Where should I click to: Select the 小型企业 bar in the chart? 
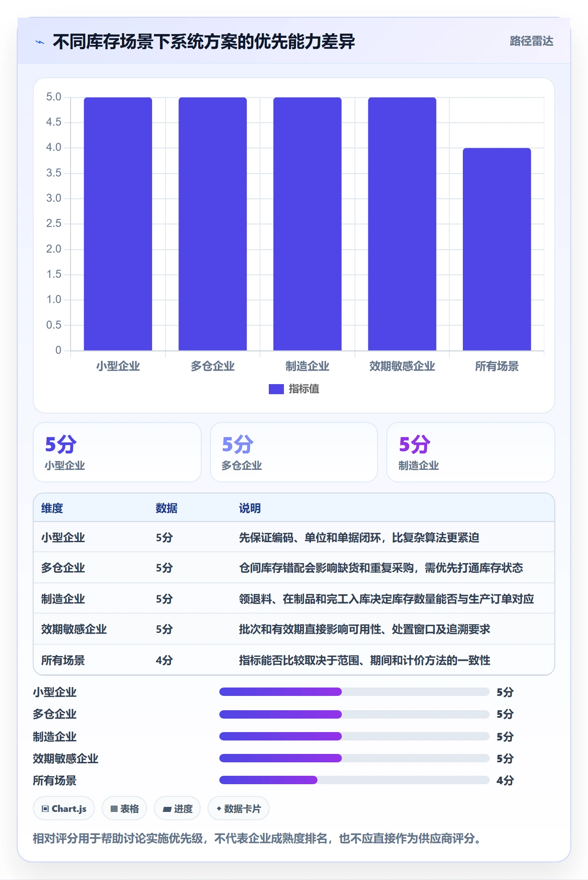[118, 224]
